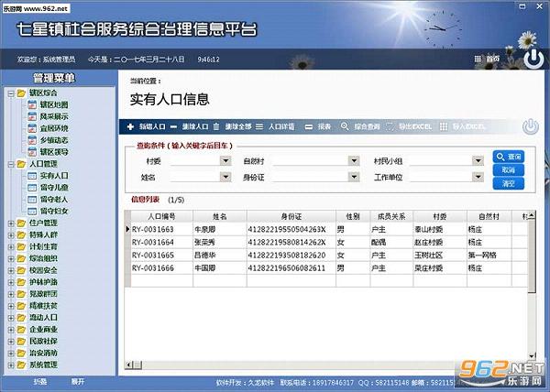Click the 导入EXCEL grid icon

[444, 126]
